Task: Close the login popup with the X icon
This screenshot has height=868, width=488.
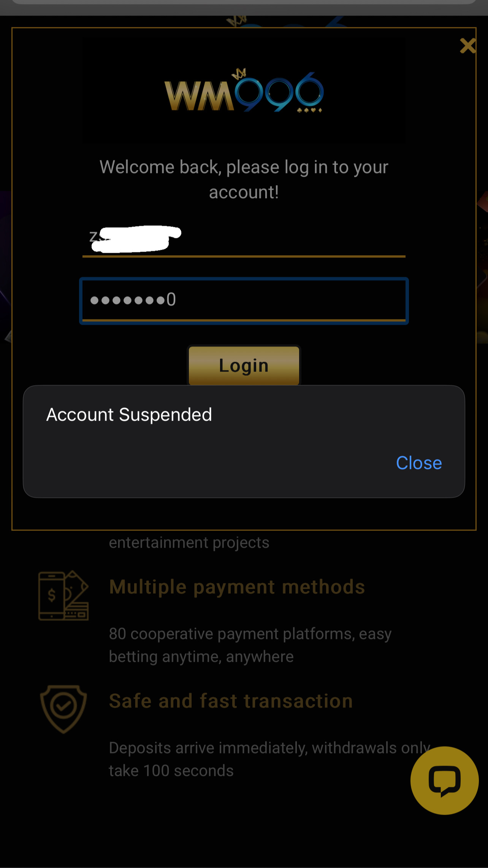Action: click(x=467, y=46)
